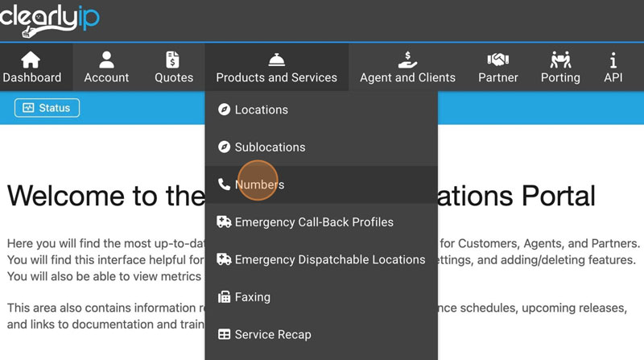Click the invoice icon above Quotes
The width and height of the screenshot is (644, 360).
coord(173,60)
